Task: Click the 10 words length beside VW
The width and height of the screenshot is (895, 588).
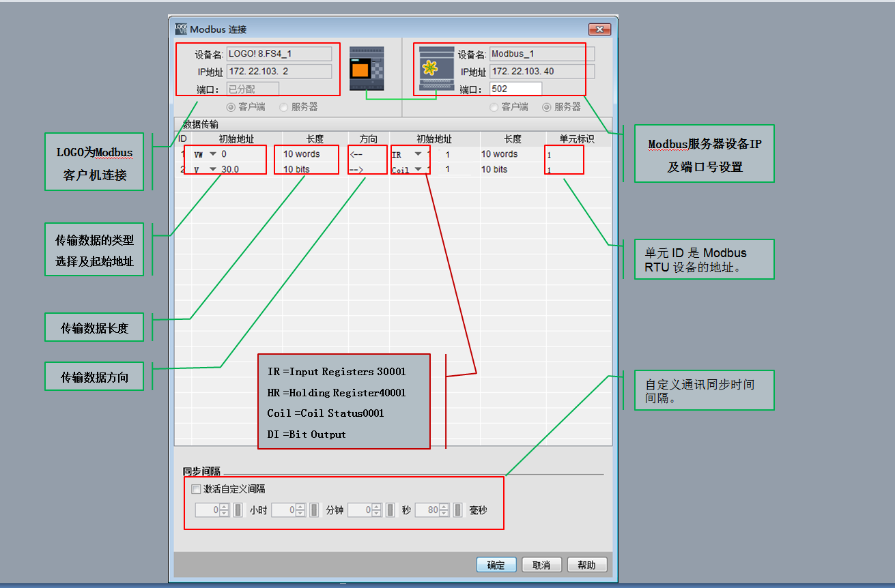Action: coord(302,154)
